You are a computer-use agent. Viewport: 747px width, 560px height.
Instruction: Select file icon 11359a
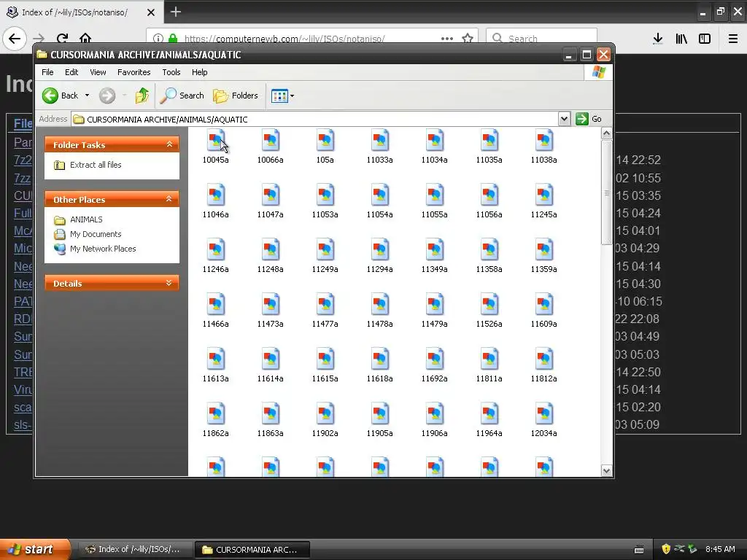[544, 250]
